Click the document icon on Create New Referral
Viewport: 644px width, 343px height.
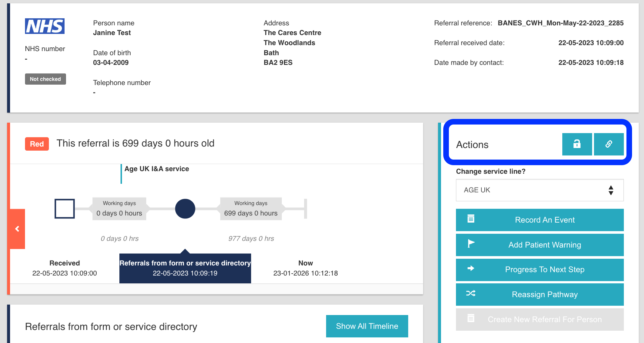click(471, 318)
